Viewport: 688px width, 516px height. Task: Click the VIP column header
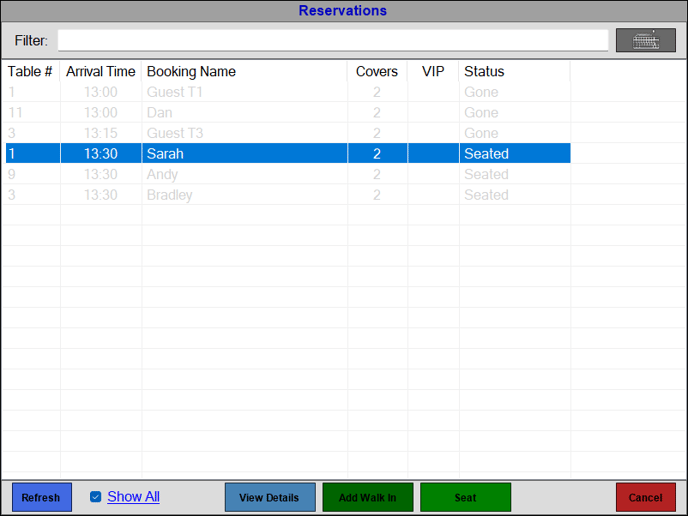pos(433,72)
